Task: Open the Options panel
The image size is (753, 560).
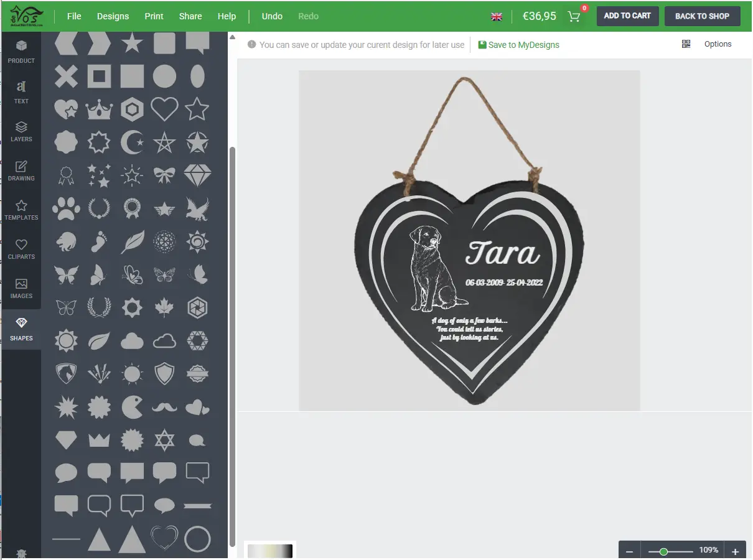Action: (x=718, y=44)
